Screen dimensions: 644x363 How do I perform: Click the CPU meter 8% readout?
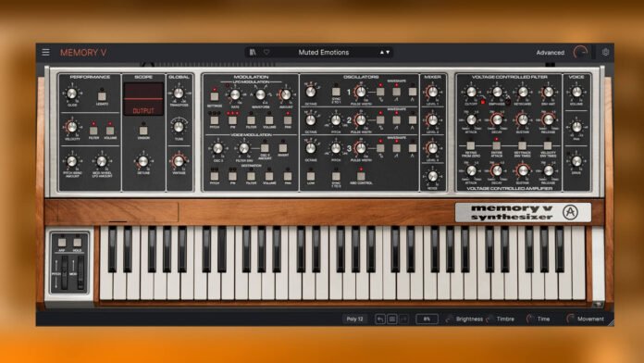pos(427,319)
